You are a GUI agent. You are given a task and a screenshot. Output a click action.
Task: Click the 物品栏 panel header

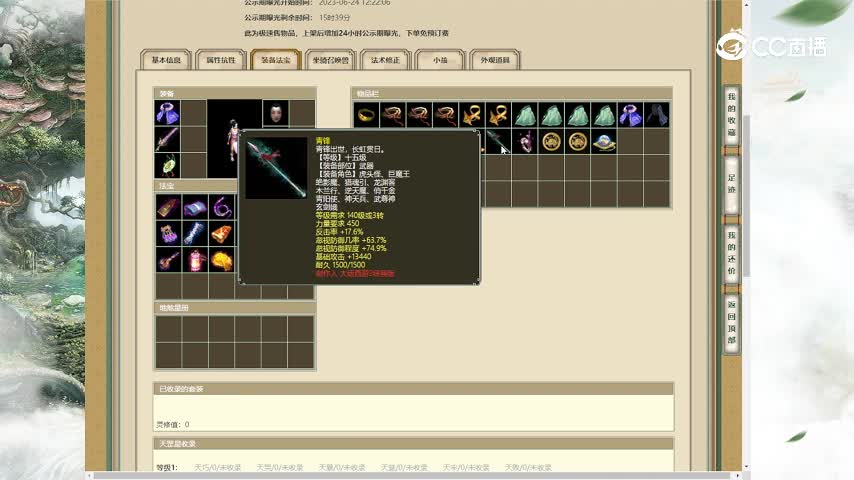coord(512,94)
